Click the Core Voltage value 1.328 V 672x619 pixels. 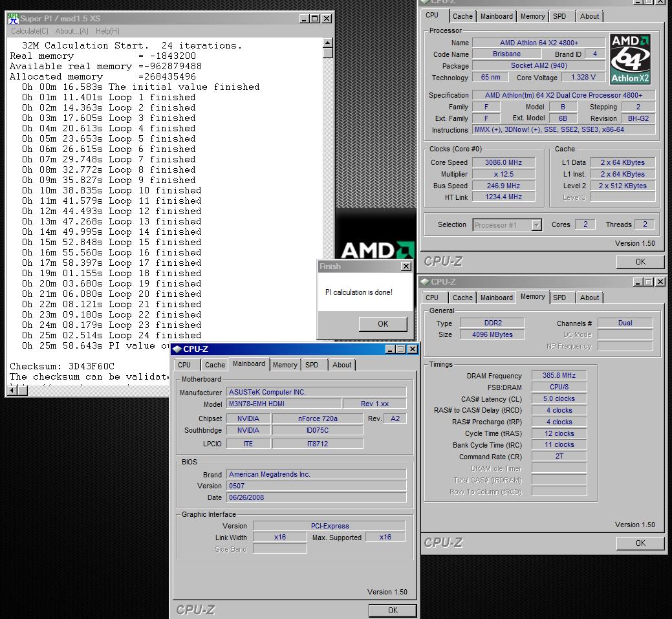[x=583, y=77]
